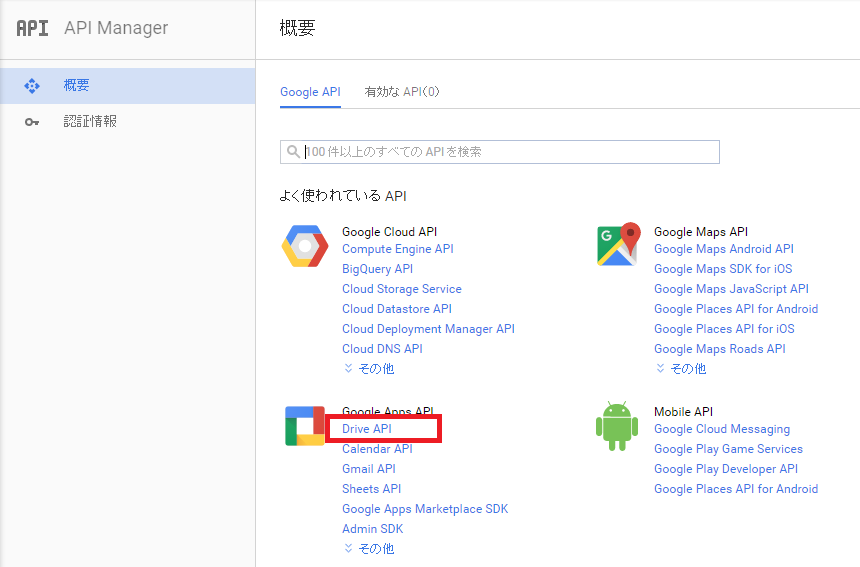This screenshot has height=567, width=860.
Task: Open Google Maps SDK for iOS link
Action: coord(723,269)
